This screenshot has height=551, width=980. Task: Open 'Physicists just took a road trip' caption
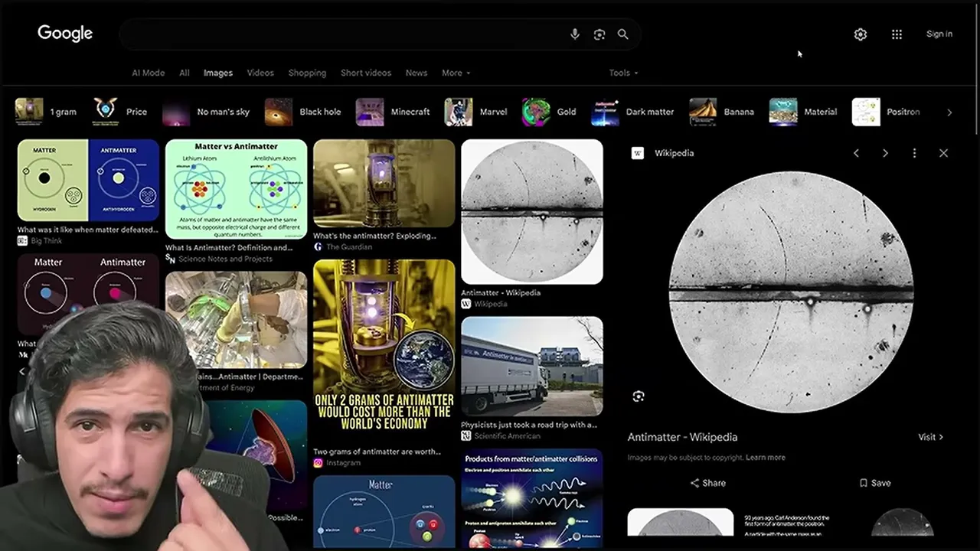[528, 425]
